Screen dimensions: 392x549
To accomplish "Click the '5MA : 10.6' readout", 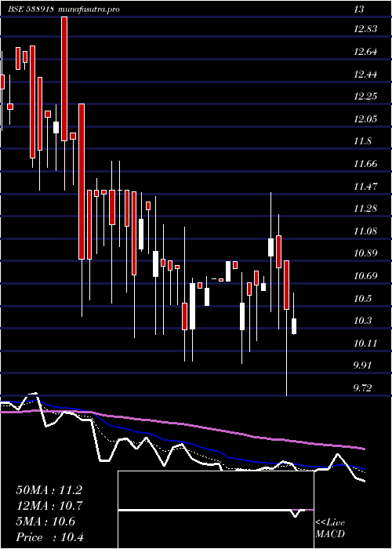I will (x=45, y=522).
